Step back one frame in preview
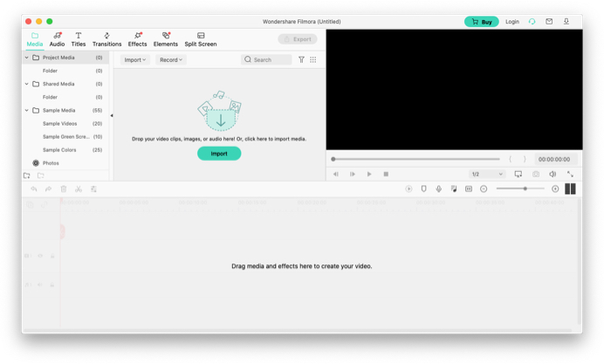This screenshot has width=604, height=364. coord(335,174)
